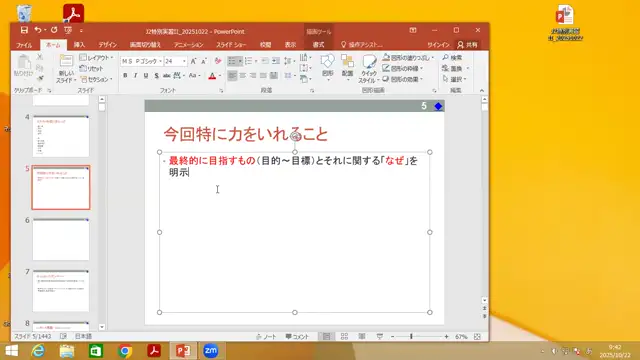The height and width of the screenshot is (360, 640).
Task: Start slideshow from the quick access toolbar
Action: click(x=68, y=30)
